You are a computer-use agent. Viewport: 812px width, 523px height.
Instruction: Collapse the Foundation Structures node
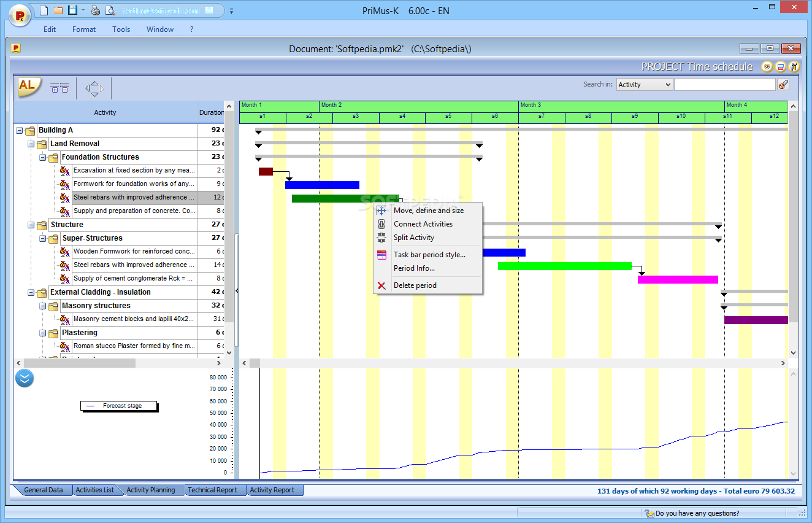[x=43, y=158]
